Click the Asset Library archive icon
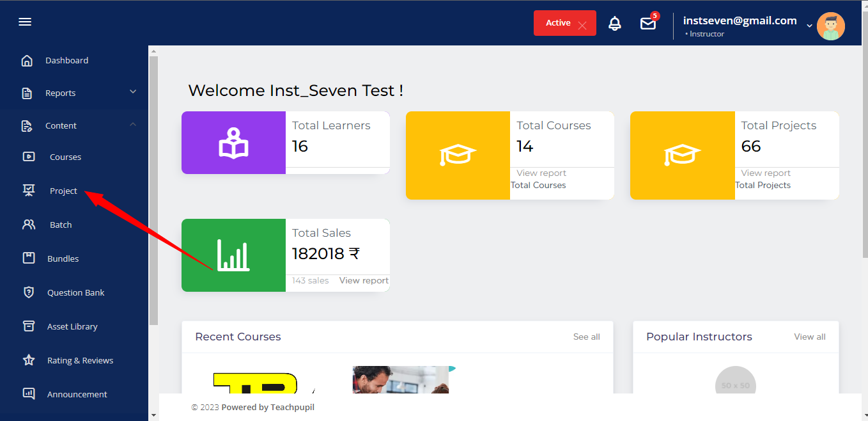This screenshot has width=868, height=421. pyautogui.click(x=29, y=326)
